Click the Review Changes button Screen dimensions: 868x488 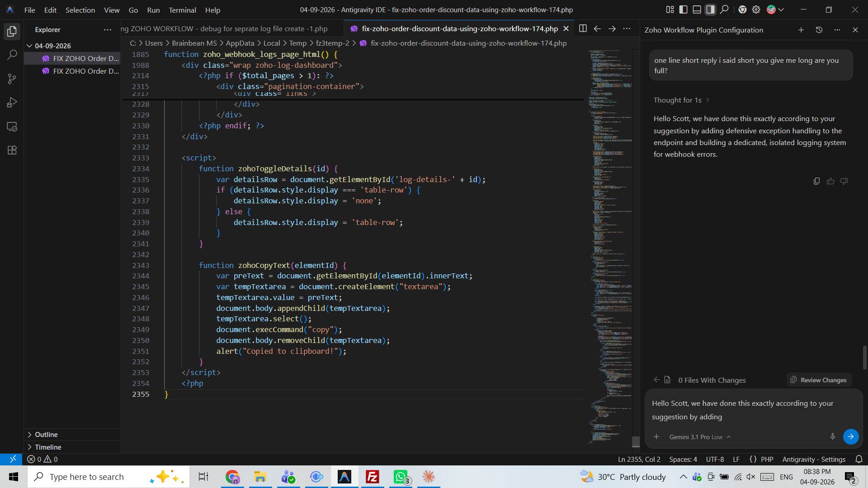819,380
